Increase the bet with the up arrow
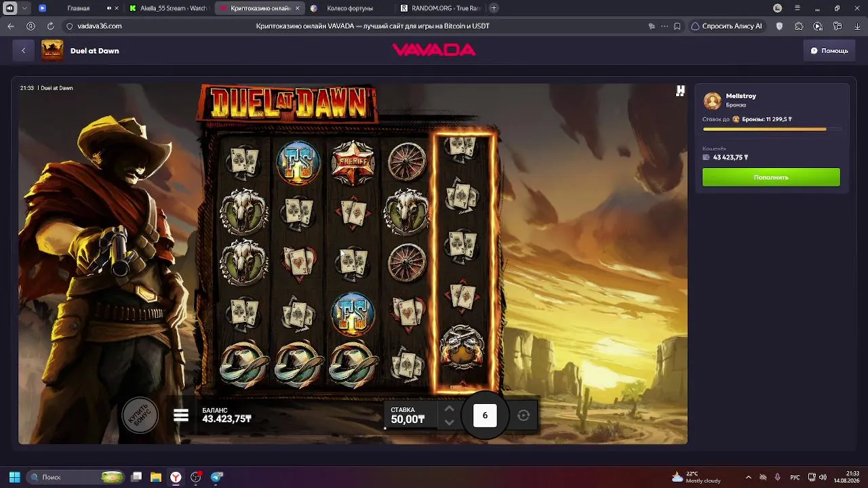The width and height of the screenshot is (868, 488). (x=449, y=409)
